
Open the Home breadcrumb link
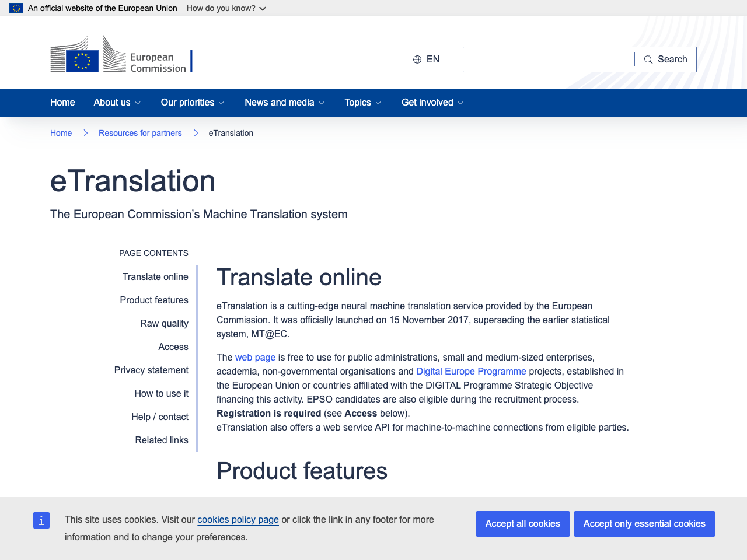61,133
